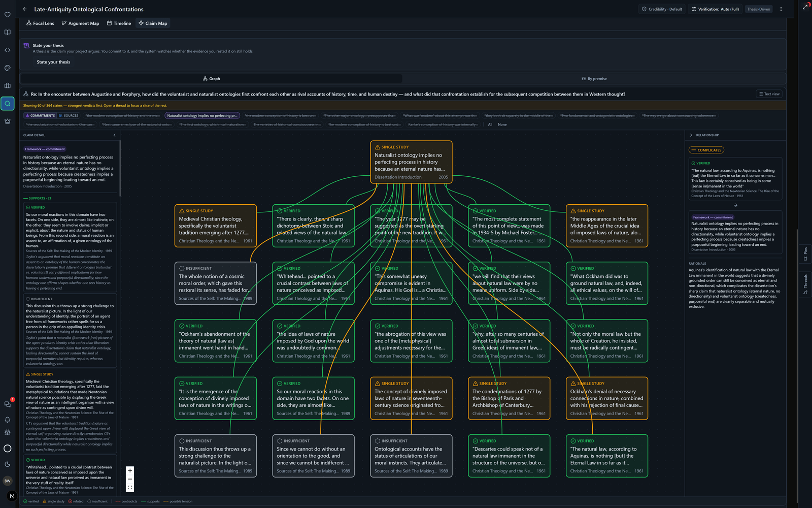
Task: Select the Graph view tab
Action: (211, 79)
